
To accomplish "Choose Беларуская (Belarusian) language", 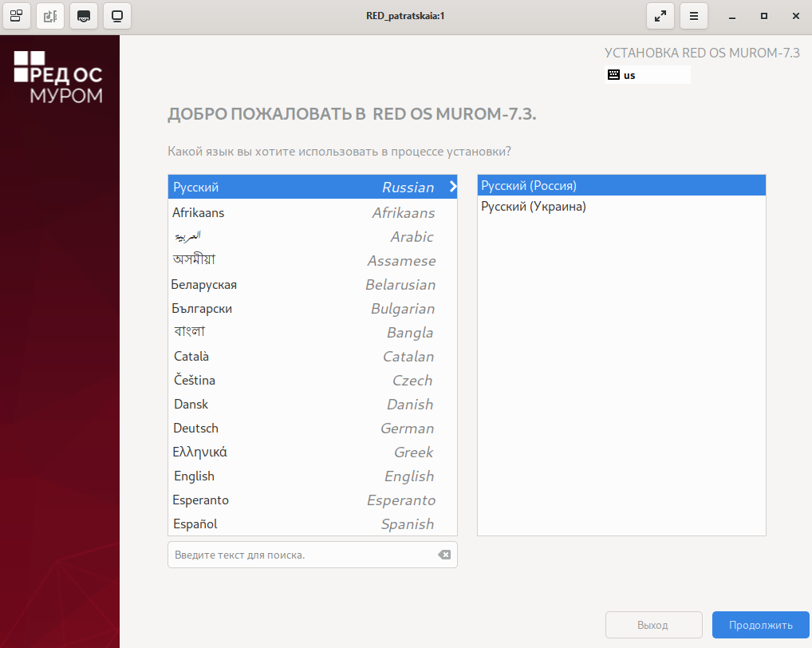I will click(312, 284).
